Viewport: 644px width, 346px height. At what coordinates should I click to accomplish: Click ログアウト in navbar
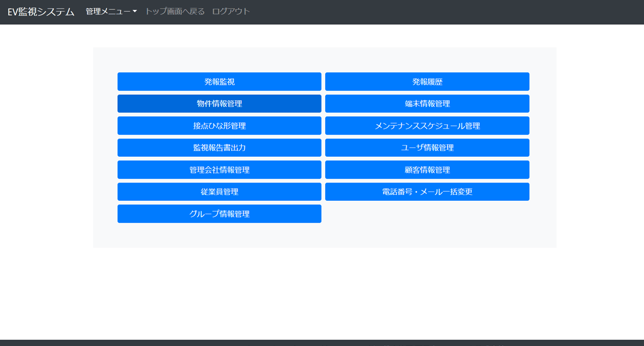pyautogui.click(x=231, y=12)
